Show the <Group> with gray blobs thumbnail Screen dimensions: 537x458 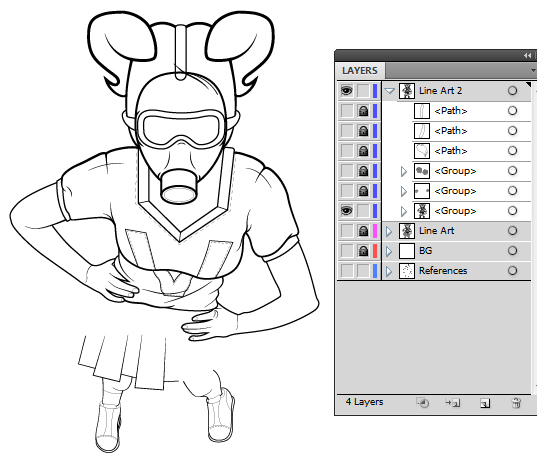(347, 171)
